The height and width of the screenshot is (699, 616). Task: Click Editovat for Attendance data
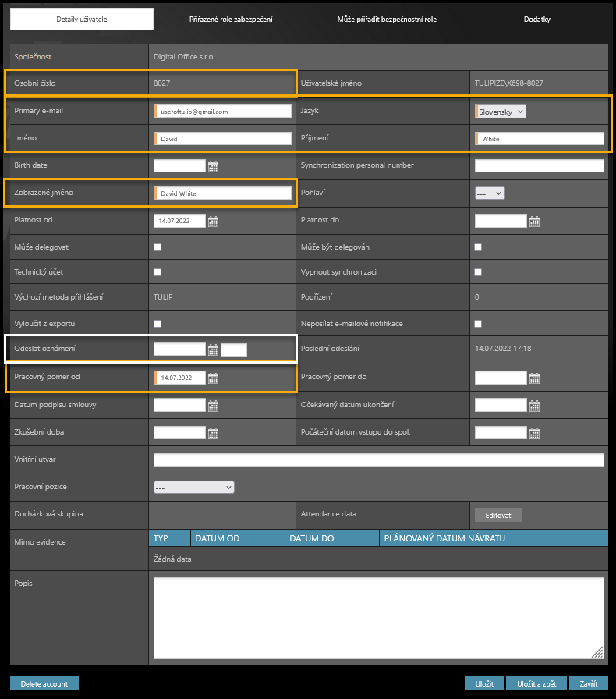tap(497, 515)
